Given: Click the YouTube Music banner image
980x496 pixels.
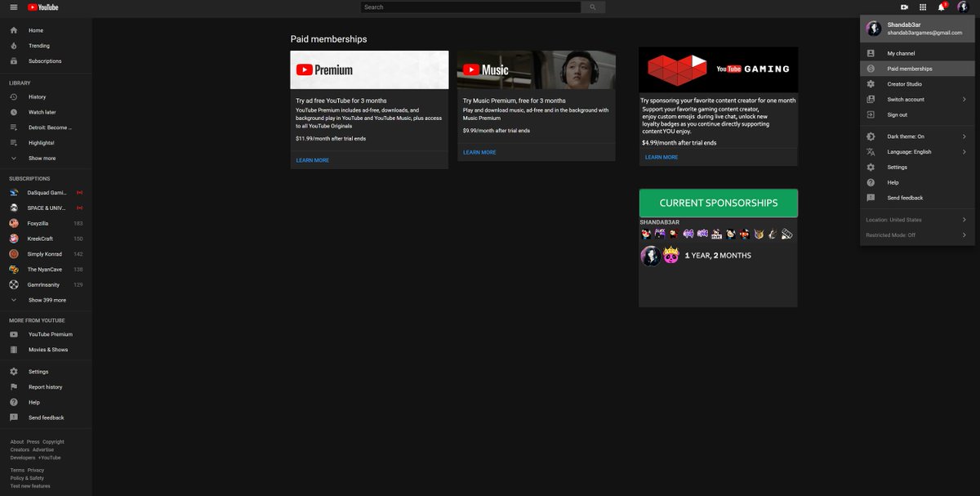Looking at the screenshot, I should [536, 70].
